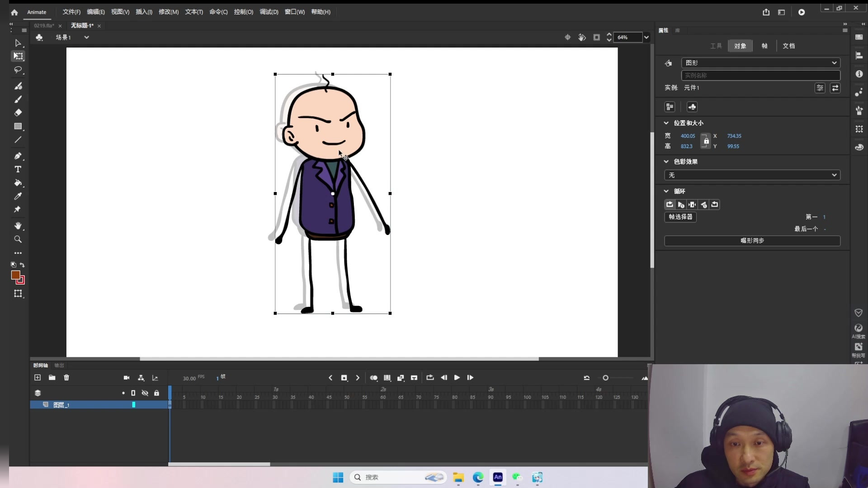Click the 嘴形同步 button
Viewport: 868px width, 488px height.
click(752, 241)
